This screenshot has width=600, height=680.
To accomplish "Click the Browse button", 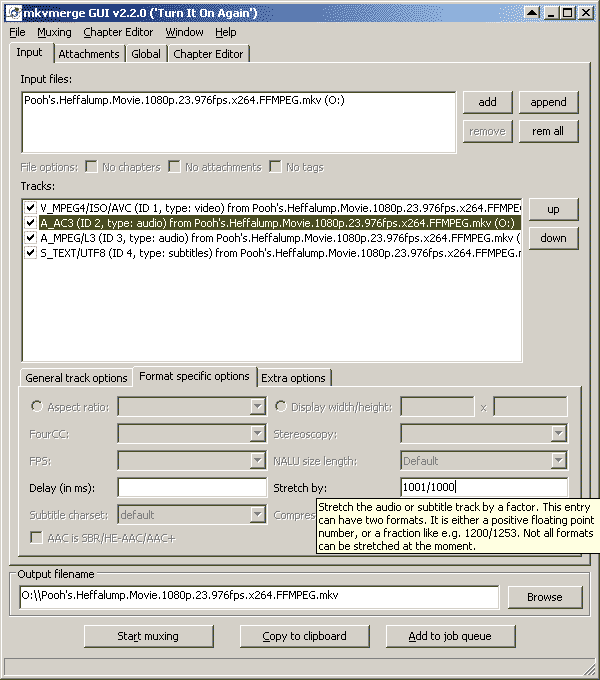I will pyautogui.click(x=545, y=597).
